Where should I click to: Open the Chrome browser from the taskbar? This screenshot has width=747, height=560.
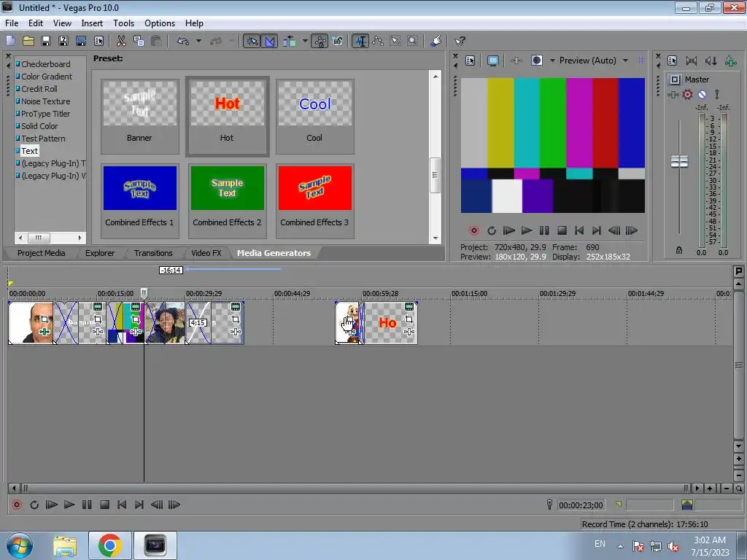[110, 545]
